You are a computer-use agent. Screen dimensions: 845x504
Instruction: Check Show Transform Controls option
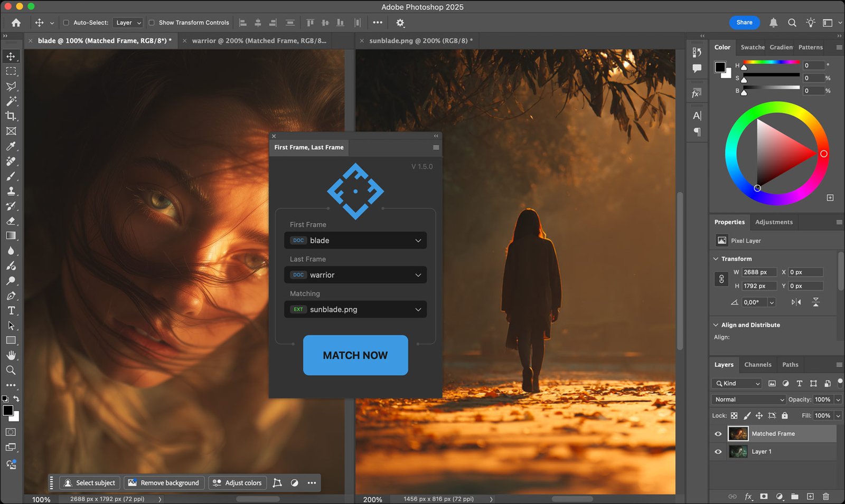point(152,23)
